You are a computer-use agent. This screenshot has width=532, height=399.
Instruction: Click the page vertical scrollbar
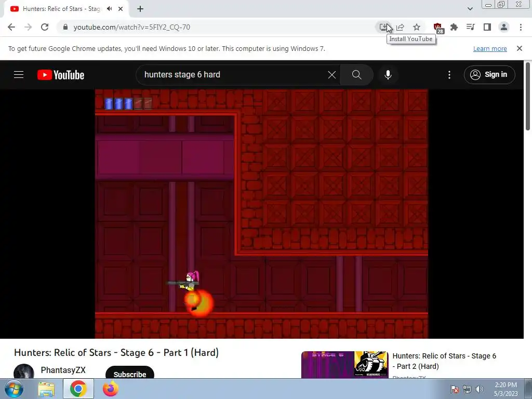tap(528, 96)
